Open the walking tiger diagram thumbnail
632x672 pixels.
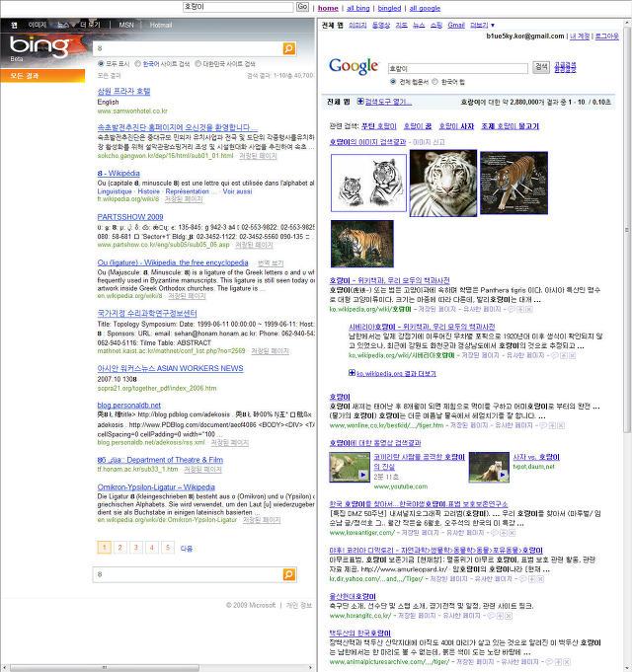click(x=514, y=183)
